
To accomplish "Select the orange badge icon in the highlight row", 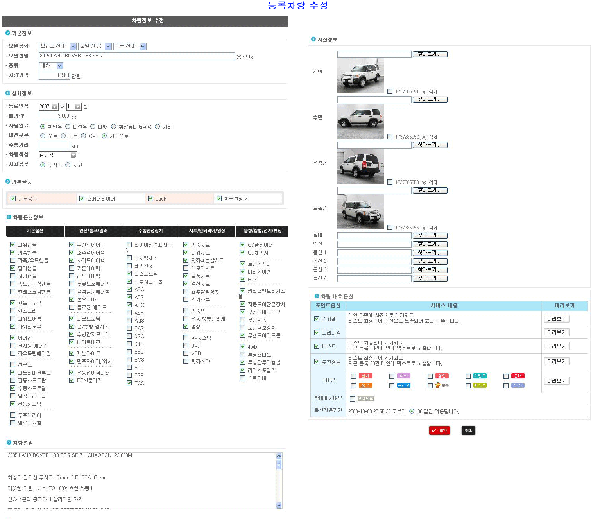I will [366, 384].
